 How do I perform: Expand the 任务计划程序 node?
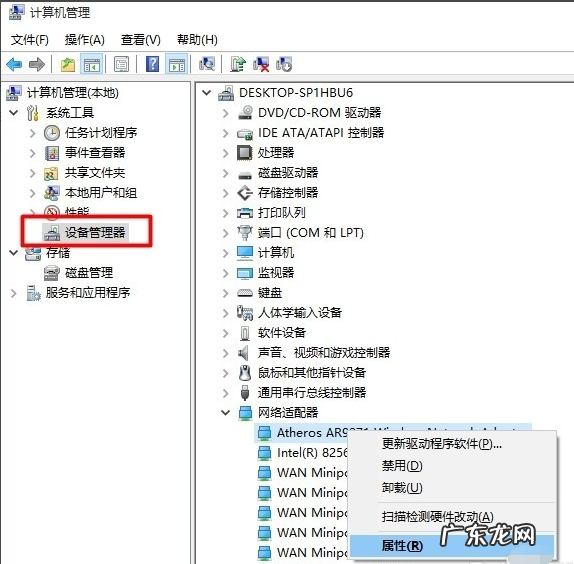[x=33, y=133]
